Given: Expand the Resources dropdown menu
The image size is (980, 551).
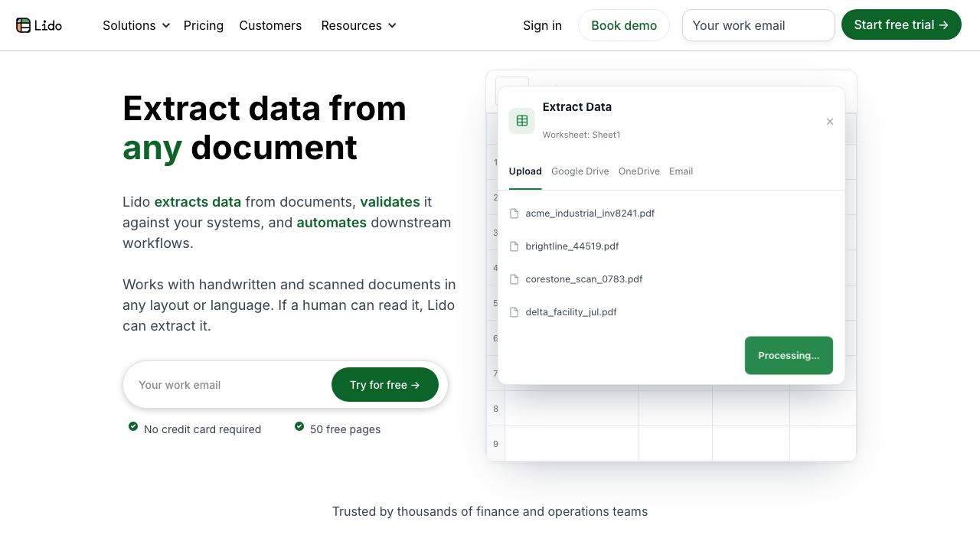Looking at the screenshot, I should (x=359, y=25).
